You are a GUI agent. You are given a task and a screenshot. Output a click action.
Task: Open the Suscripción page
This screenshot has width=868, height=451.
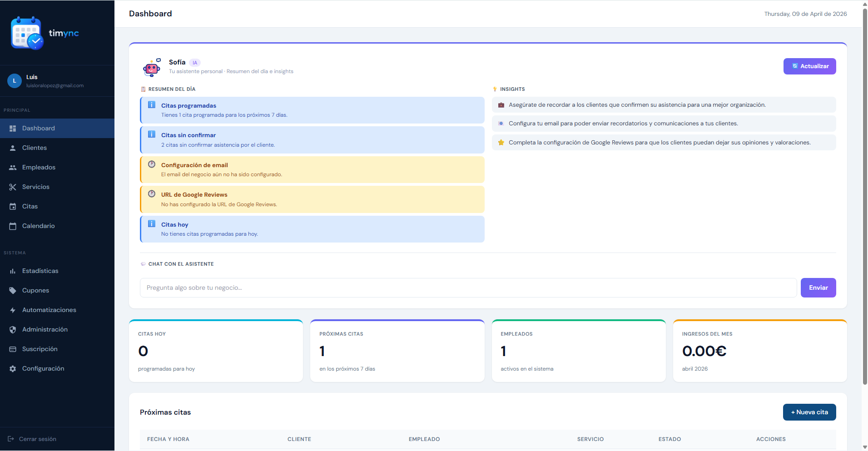click(40, 349)
